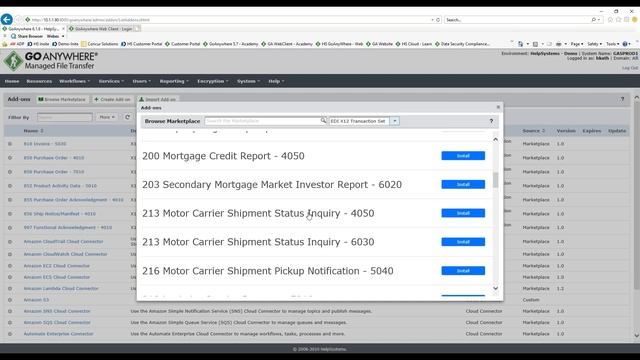Click the Log Out link
The width and height of the screenshot is (640, 360).
pos(630,68)
